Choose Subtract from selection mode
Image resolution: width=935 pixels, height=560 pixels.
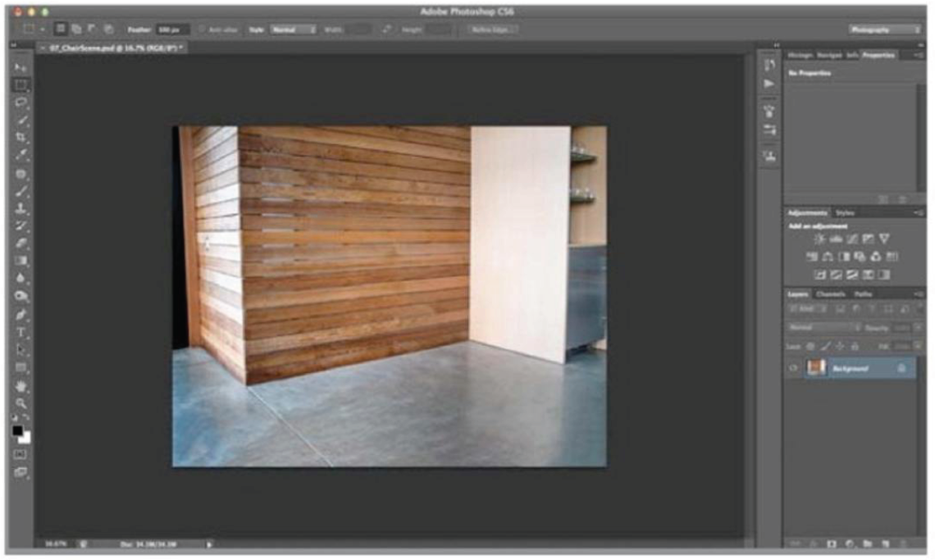pyautogui.click(x=92, y=29)
